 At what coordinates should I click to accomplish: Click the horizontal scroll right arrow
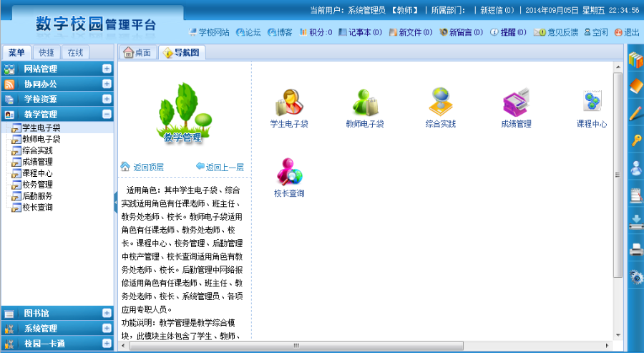point(608,346)
